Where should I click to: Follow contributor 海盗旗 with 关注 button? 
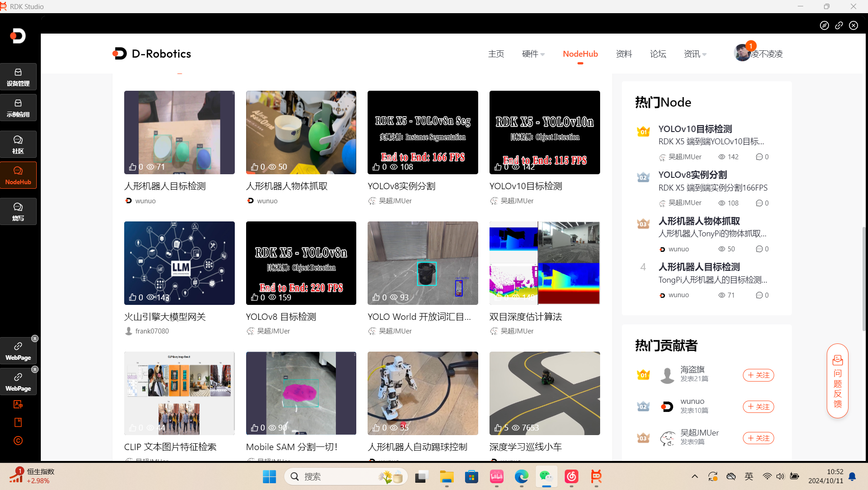point(758,375)
